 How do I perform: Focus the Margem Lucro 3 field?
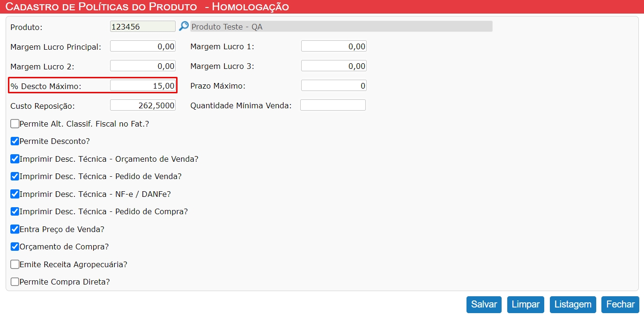[x=334, y=66]
